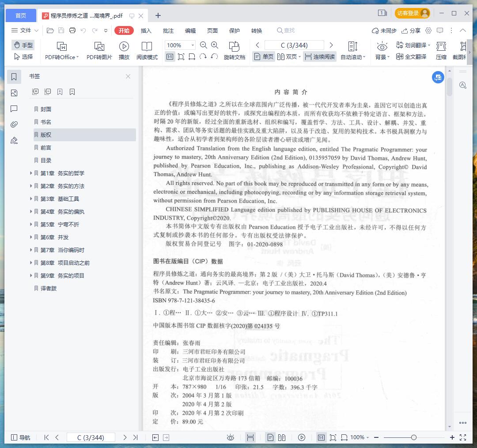This screenshot has height=448, width=477.
Task: Expand chapter 5 宁弯不折 bookmark
Action: click(31, 224)
